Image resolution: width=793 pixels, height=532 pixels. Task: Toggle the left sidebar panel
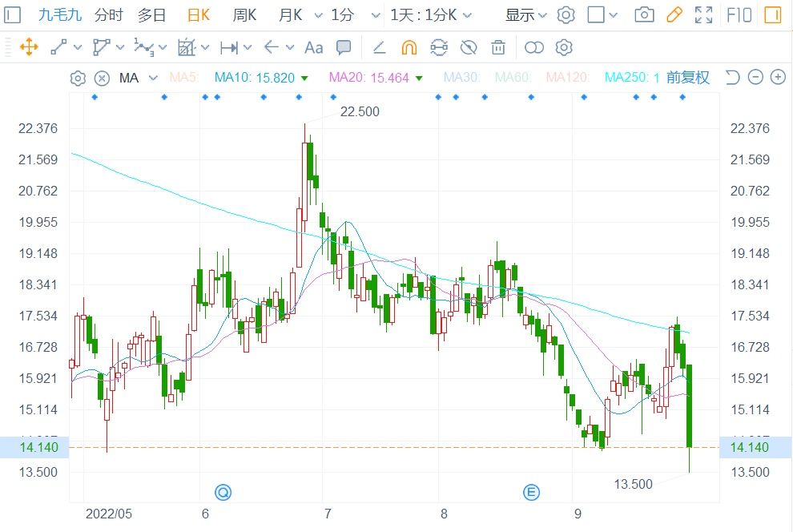13,14
